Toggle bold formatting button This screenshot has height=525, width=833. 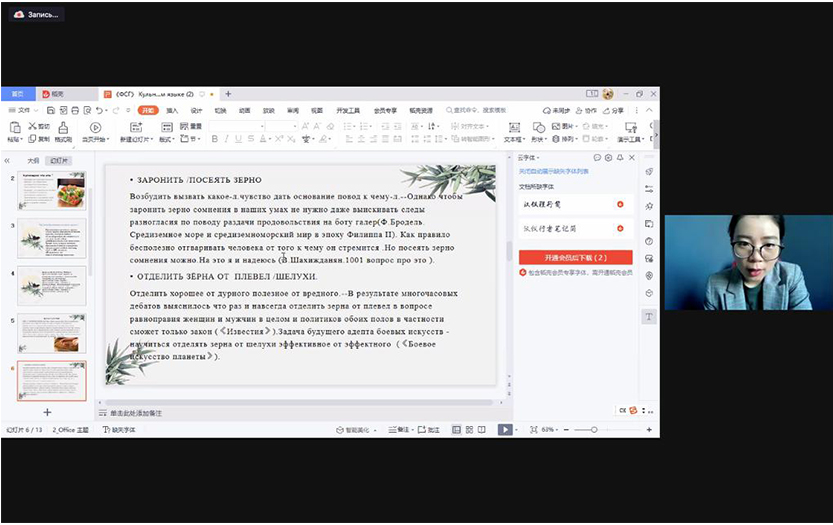click(213, 139)
